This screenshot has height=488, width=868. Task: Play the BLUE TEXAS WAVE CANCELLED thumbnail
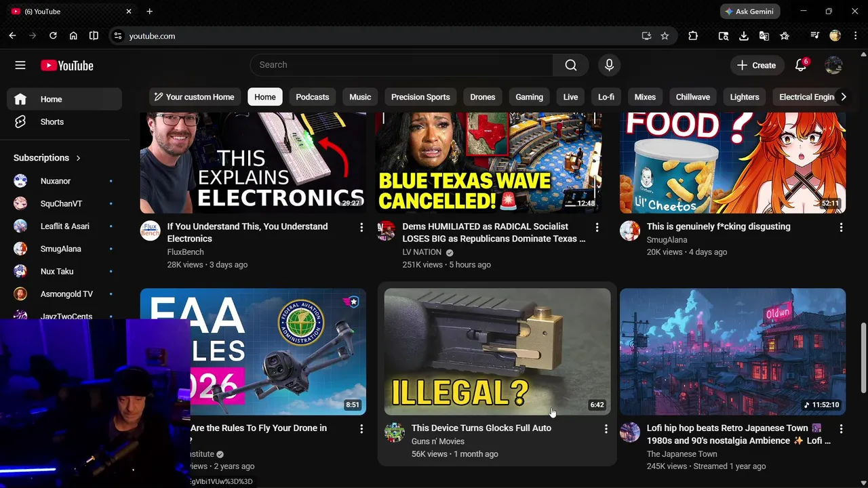click(488, 163)
